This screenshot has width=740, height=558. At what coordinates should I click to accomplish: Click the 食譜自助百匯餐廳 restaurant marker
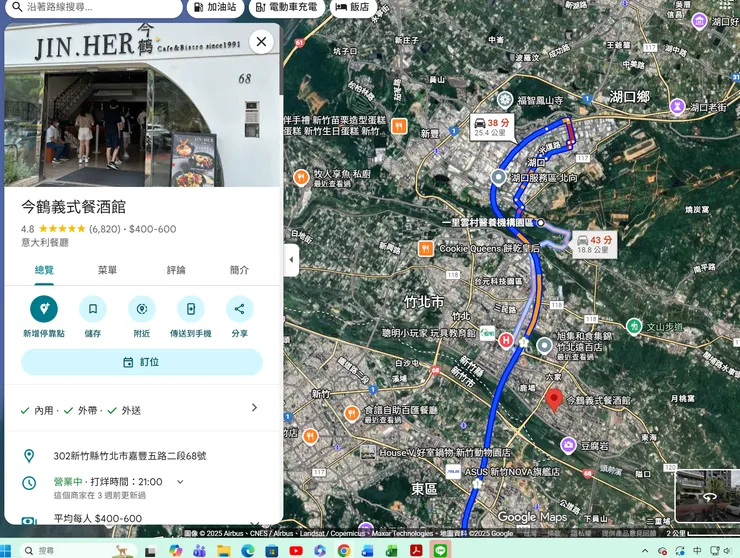click(x=351, y=414)
